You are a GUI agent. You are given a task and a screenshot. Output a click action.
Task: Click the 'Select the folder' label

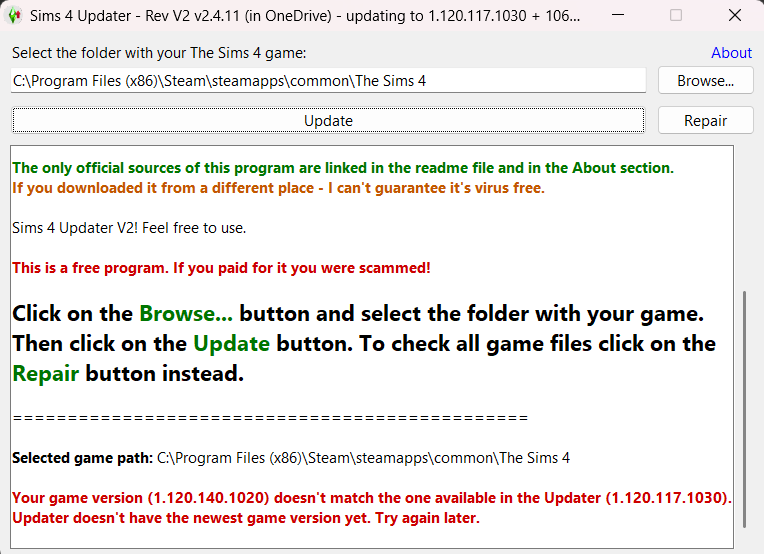(x=159, y=53)
